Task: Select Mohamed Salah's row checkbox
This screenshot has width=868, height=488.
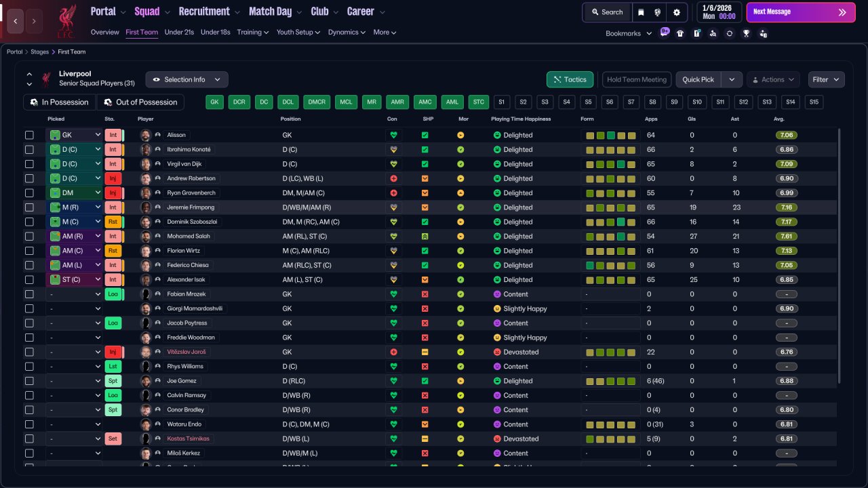Action: pos(29,237)
